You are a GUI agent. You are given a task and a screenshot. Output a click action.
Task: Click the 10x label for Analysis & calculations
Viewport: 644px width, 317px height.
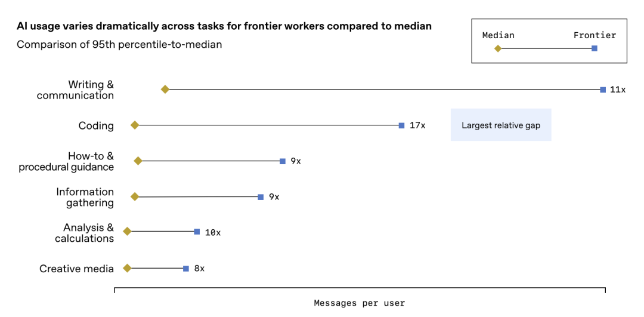coord(213,232)
